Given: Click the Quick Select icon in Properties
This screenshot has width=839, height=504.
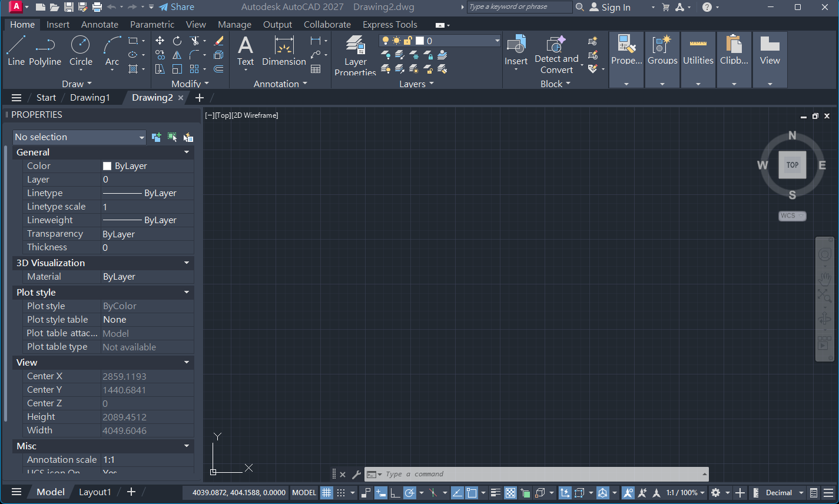Looking at the screenshot, I should [x=188, y=137].
